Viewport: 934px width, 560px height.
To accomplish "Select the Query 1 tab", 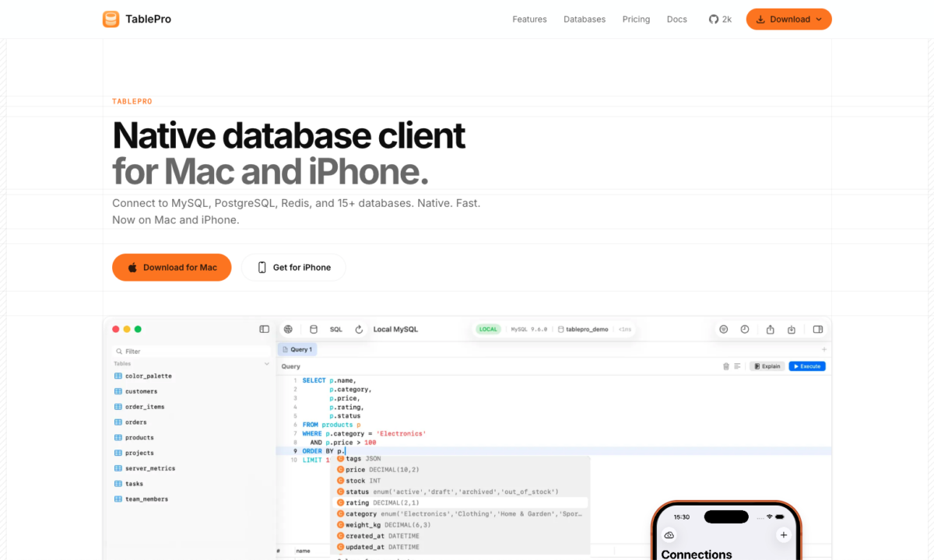I will [x=297, y=349].
